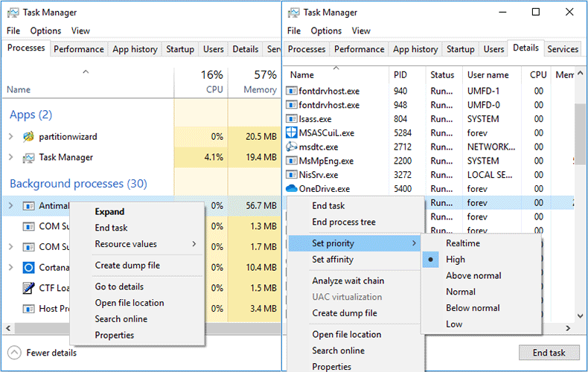Viewport: 588px width, 372px height.
Task: Switch to Performance tab in left window
Action: [79, 49]
